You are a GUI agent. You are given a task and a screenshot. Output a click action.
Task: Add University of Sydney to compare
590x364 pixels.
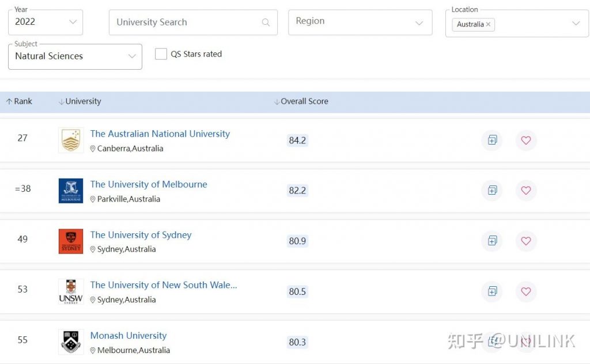(x=492, y=241)
